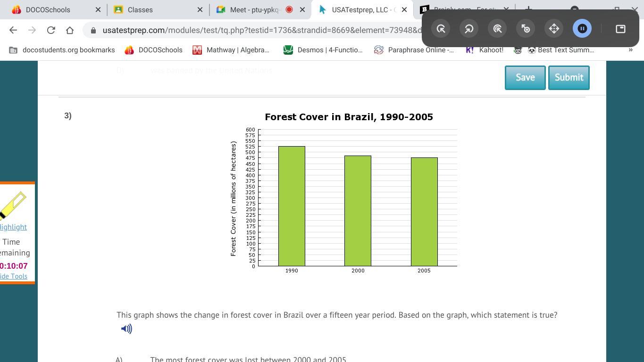Select the automatic left-click option
The height and width of the screenshot is (362, 644).
tap(441, 29)
